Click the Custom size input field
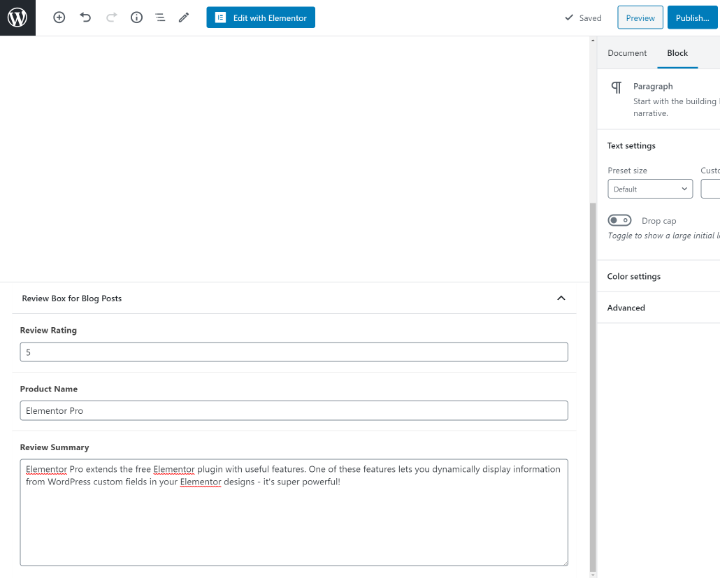 710,189
